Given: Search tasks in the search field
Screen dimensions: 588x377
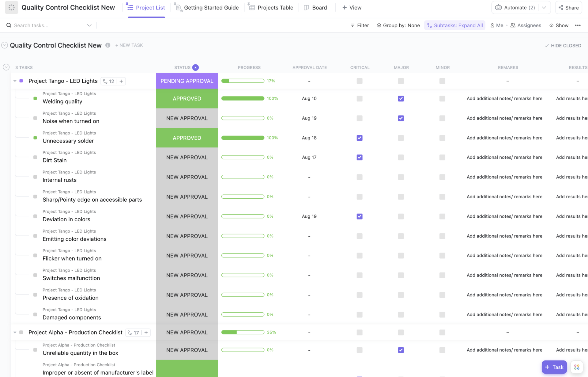Looking at the screenshot, I should coord(48,25).
